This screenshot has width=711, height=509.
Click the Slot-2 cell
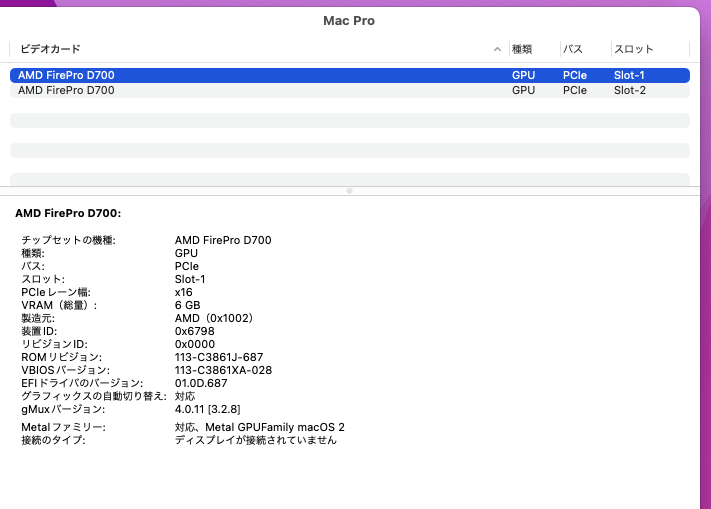click(x=629, y=90)
